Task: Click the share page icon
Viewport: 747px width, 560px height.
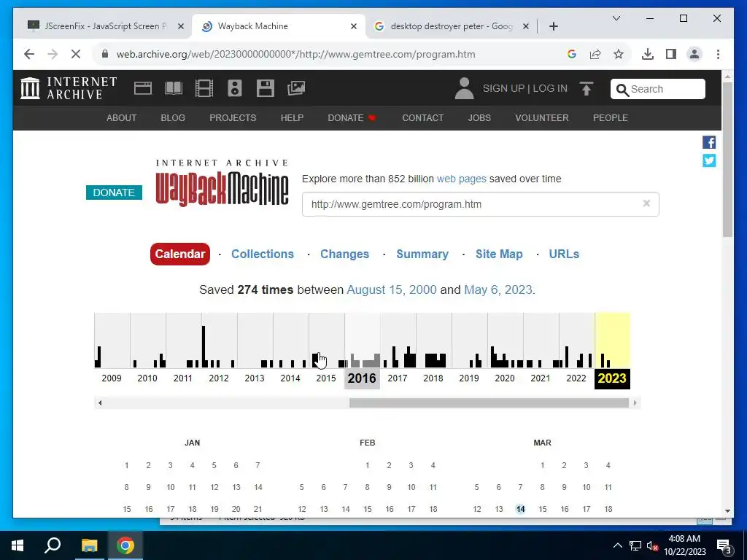Action: click(x=595, y=54)
